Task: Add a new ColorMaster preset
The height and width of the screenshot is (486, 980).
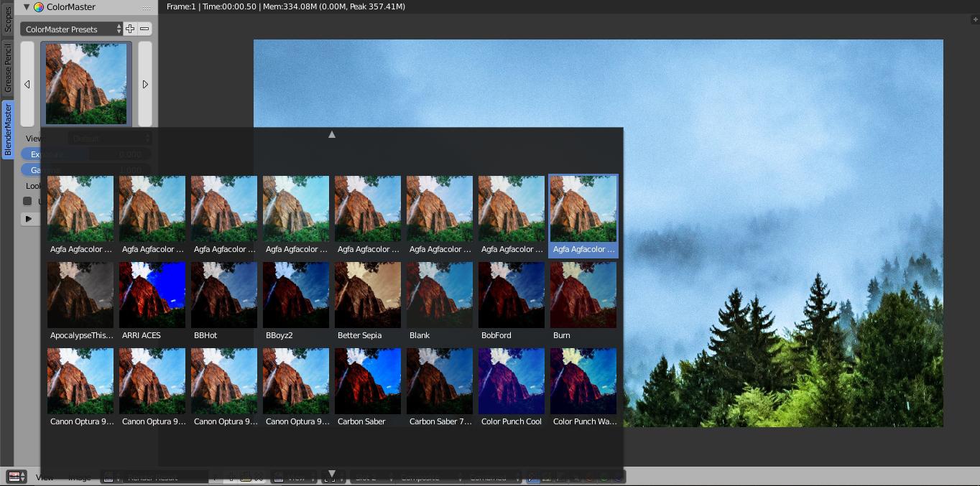Action: (x=130, y=29)
